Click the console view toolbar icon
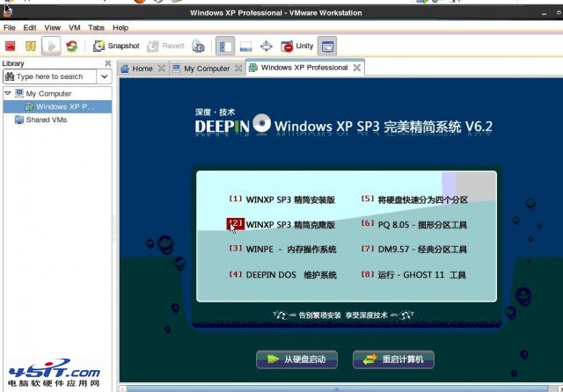563x392 pixels. click(327, 46)
